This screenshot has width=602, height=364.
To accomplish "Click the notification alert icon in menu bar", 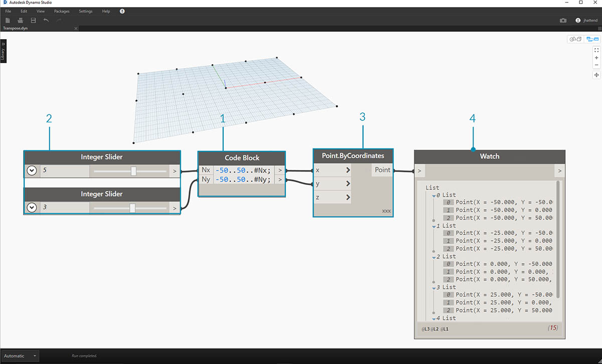I will pyautogui.click(x=122, y=11).
